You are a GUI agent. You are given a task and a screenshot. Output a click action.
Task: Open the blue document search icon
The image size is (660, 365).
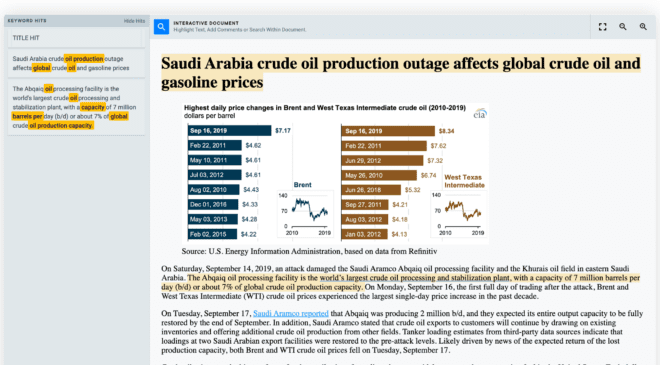[x=161, y=27]
